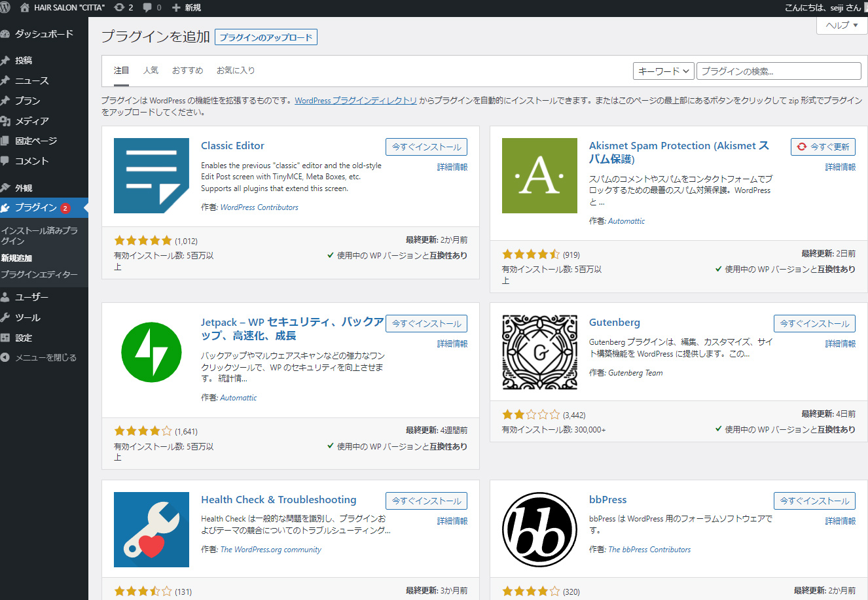Image resolution: width=868 pixels, height=600 pixels.
Task: Click the Jetpack plugin icon
Action: tap(152, 353)
